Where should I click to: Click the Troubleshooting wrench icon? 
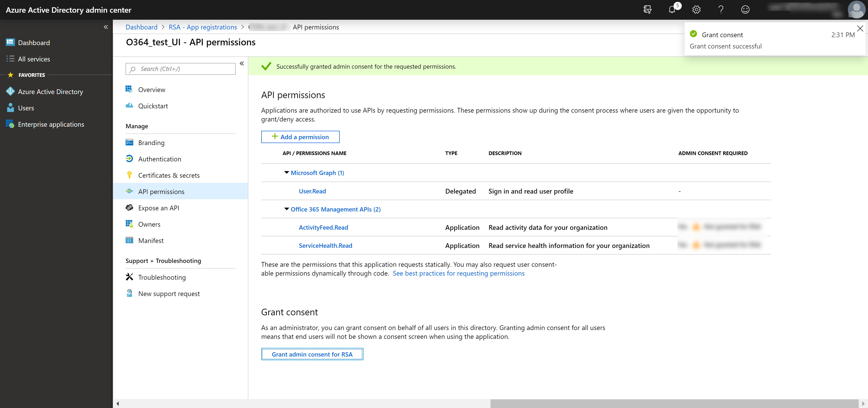(129, 277)
